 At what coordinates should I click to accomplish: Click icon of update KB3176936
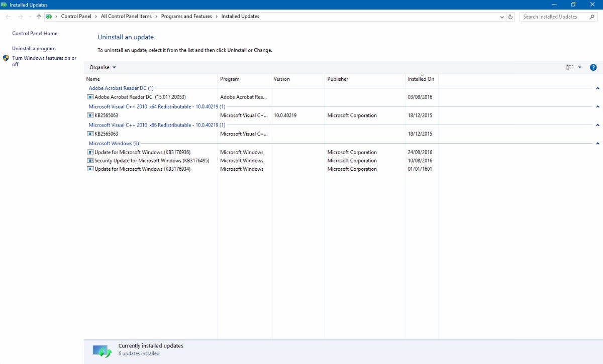click(90, 152)
